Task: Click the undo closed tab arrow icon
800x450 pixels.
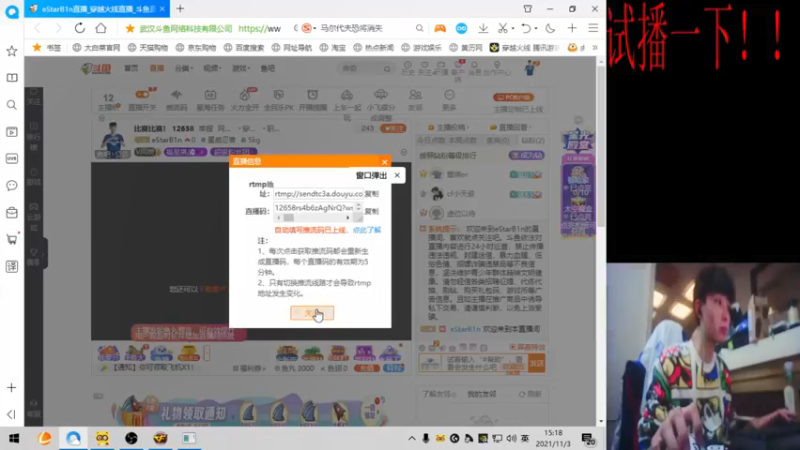Action: [x=526, y=29]
